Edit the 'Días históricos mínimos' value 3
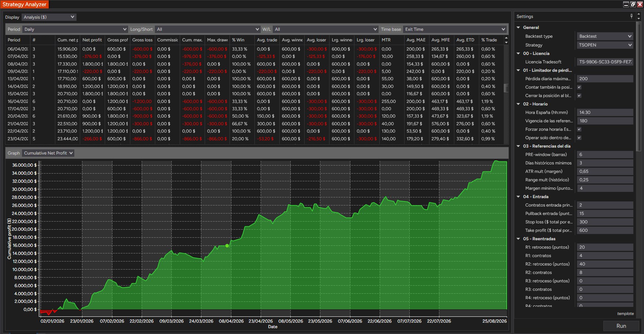The image size is (644, 334). [x=605, y=163]
